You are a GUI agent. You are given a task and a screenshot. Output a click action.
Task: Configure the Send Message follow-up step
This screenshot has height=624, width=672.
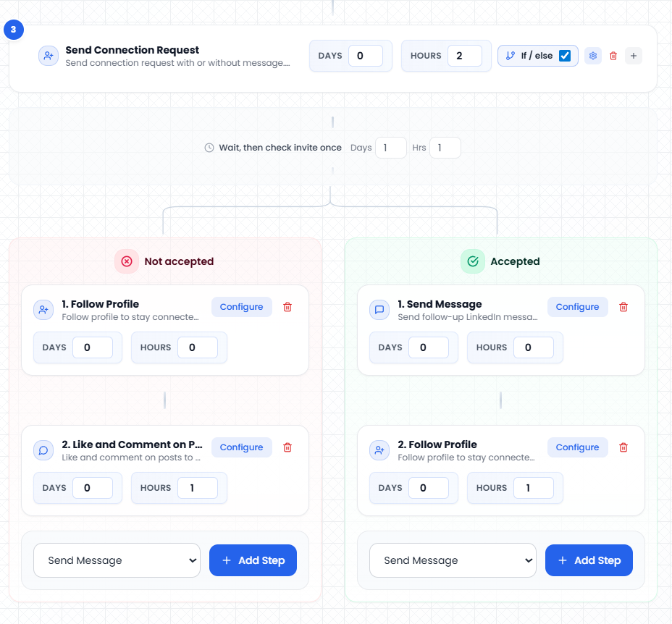(x=577, y=307)
